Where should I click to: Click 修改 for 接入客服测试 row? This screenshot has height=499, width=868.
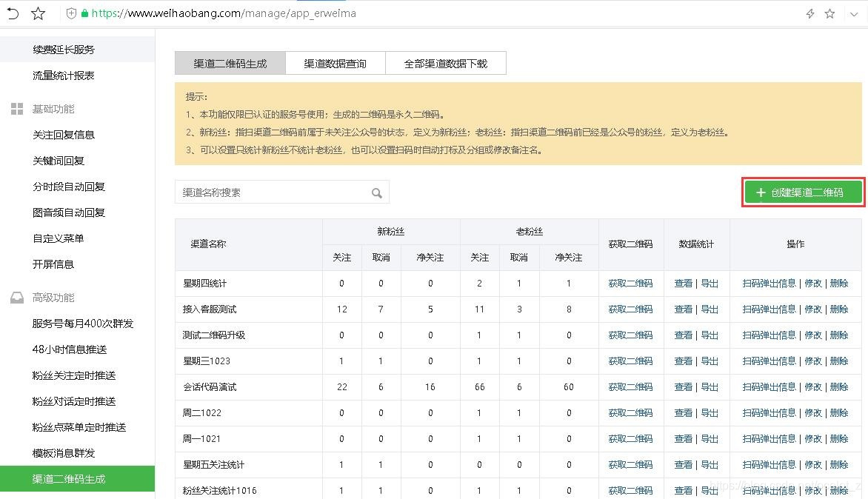point(813,309)
